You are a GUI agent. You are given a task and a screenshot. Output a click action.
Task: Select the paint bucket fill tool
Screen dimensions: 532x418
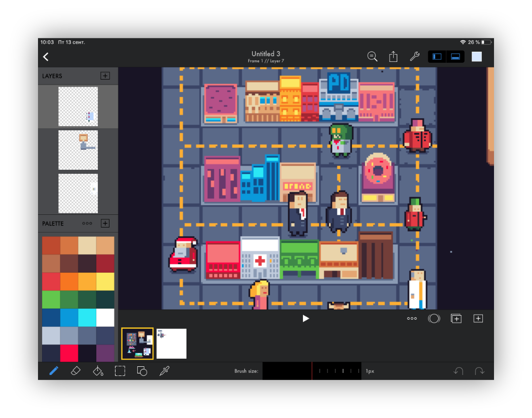pyautogui.click(x=98, y=371)
